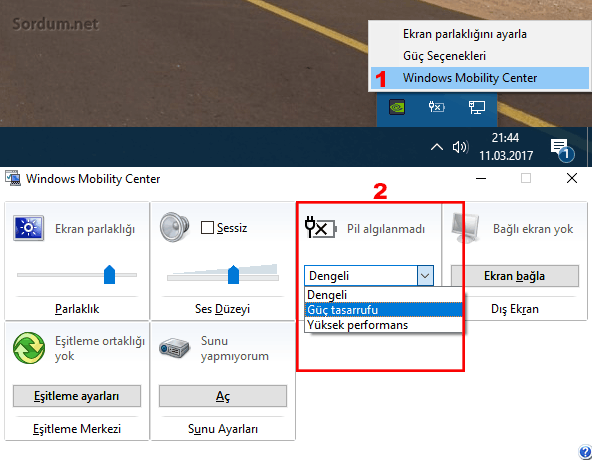
Task: Click the network icon in tray overflow
Action: 476,107
